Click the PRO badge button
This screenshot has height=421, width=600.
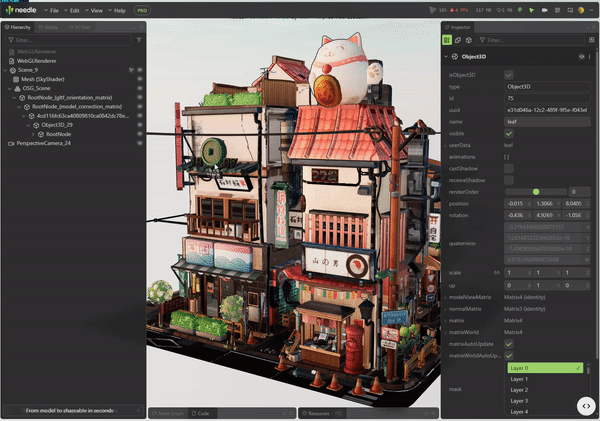(142, 10)
